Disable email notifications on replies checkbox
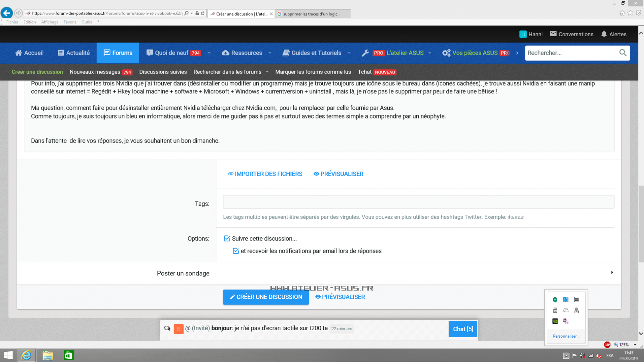Screen dimensions: 644x362 [236, 251]
